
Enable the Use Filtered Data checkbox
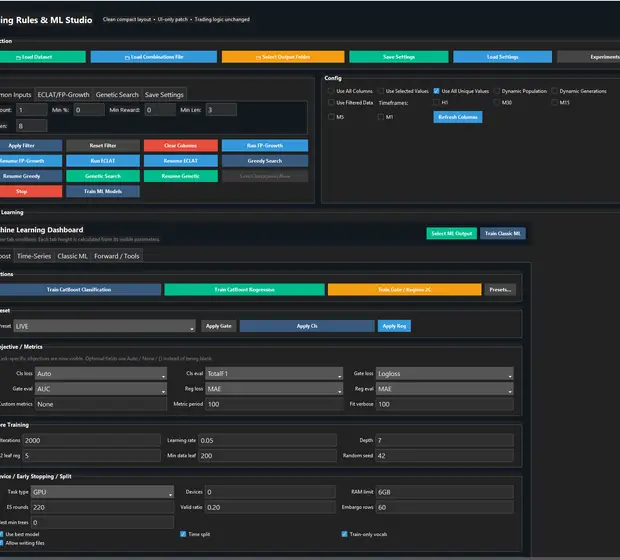pos(331,102)
